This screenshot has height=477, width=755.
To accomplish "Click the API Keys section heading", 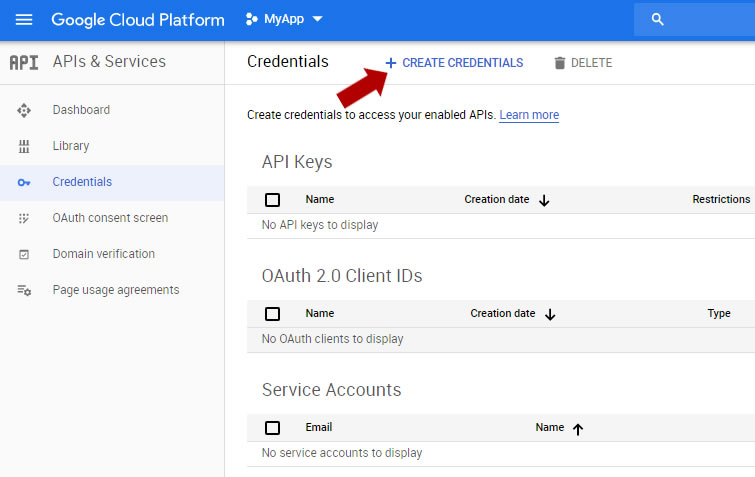I will (297, 162).
